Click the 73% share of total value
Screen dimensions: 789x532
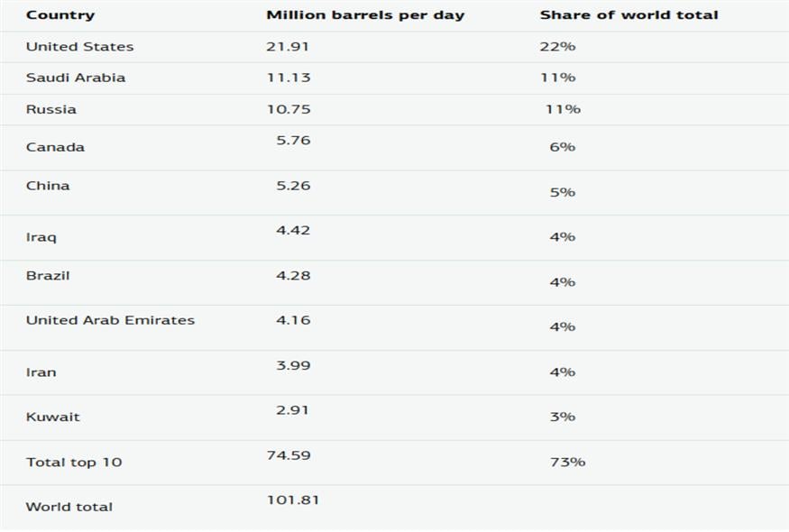[x=567, y=462]
